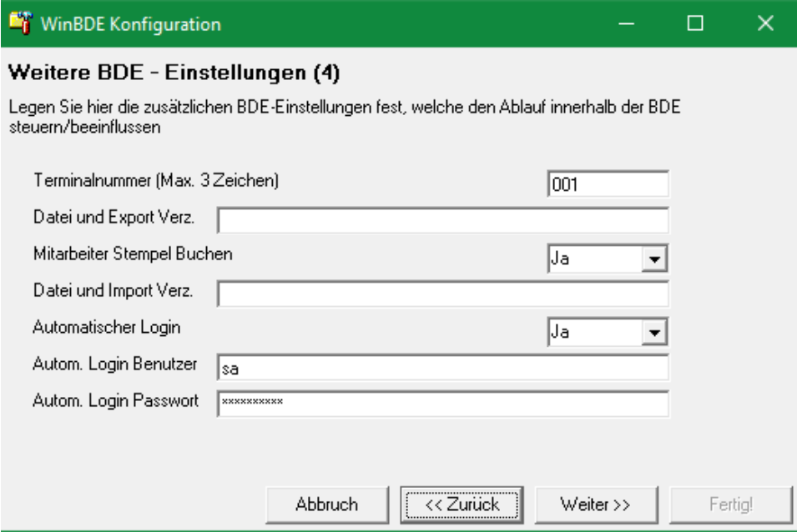The width and height of the screenshot is (797, 532).
Task: Proceed with the Weiter >> button
Action: click(594, 504)
